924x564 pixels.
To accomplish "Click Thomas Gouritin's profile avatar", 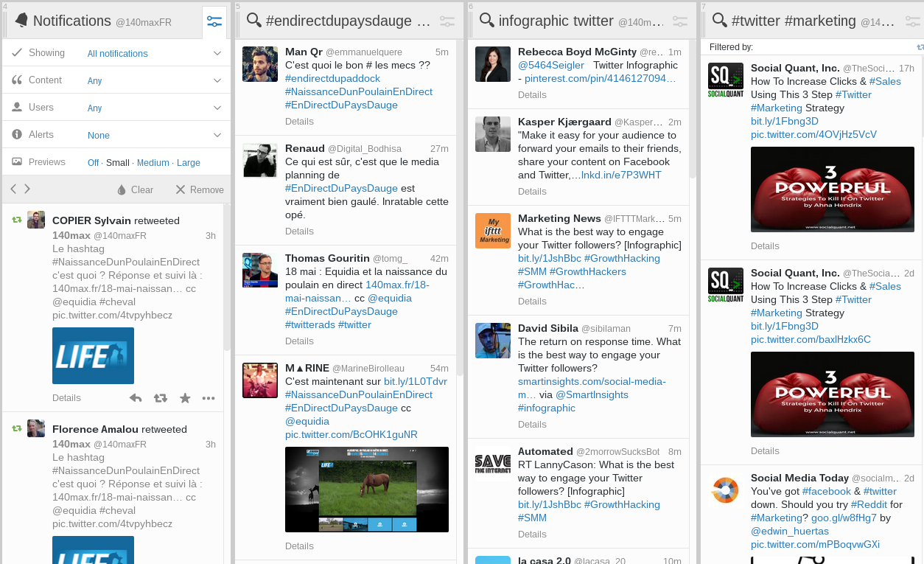I will (x=260, y=270).
